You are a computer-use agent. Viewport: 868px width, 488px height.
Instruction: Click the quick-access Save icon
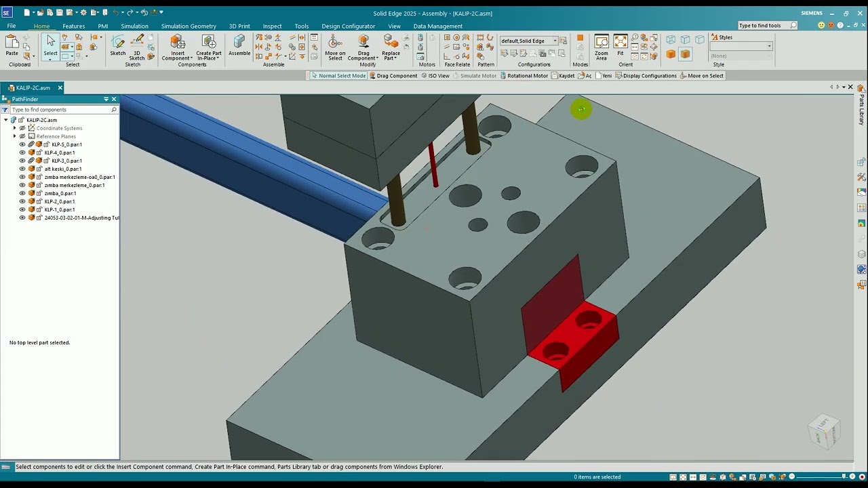click(x=60, y=13)
